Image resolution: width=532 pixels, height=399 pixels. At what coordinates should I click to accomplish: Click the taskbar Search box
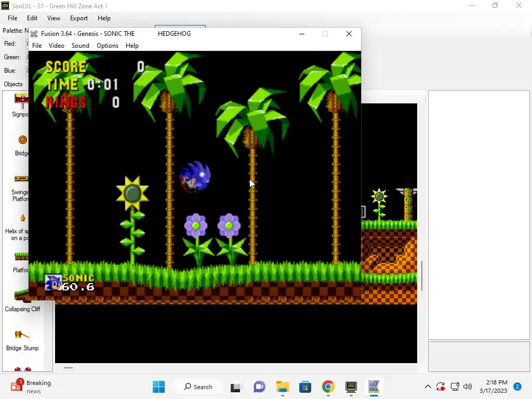pyautogui.click(x=198, y=387)
